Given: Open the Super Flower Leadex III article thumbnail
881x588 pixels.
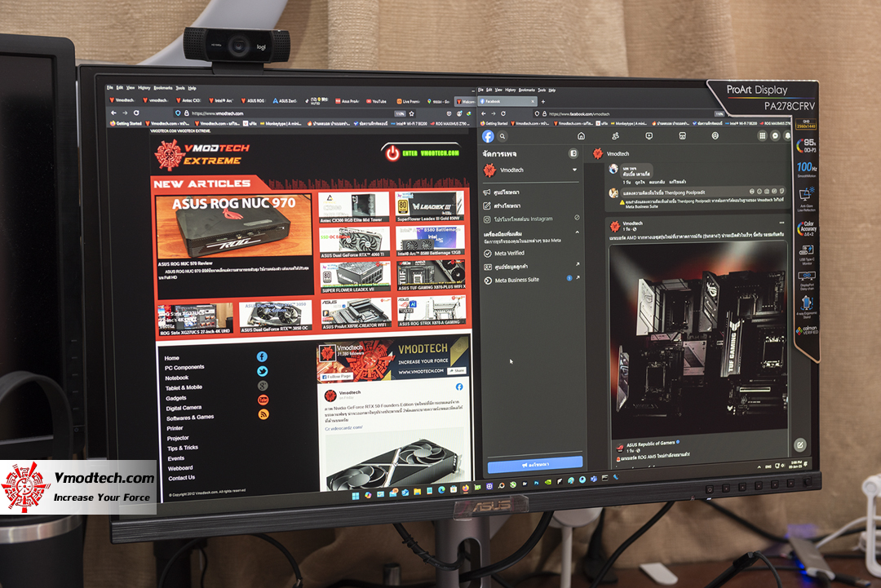Looking at the screenshot, I should tap(430, 206).
